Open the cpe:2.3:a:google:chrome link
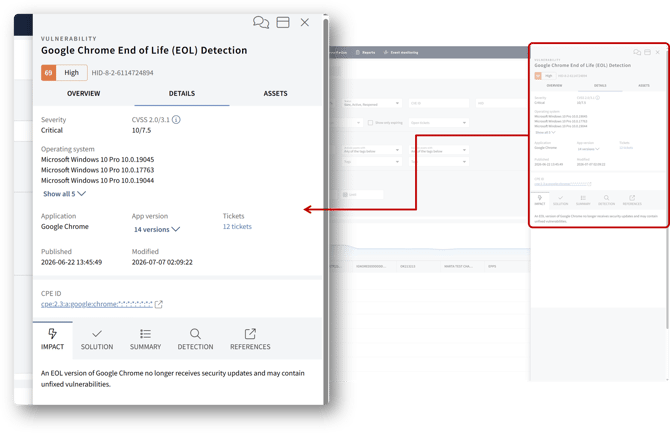The width and height of the screenshot is (670, 433). [x=97, y=304]
